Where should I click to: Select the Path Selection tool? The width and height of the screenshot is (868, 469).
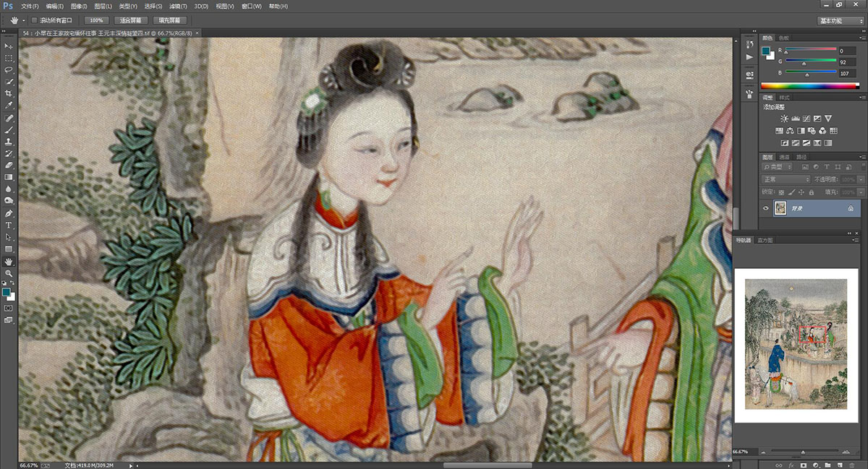pos(9,237)
